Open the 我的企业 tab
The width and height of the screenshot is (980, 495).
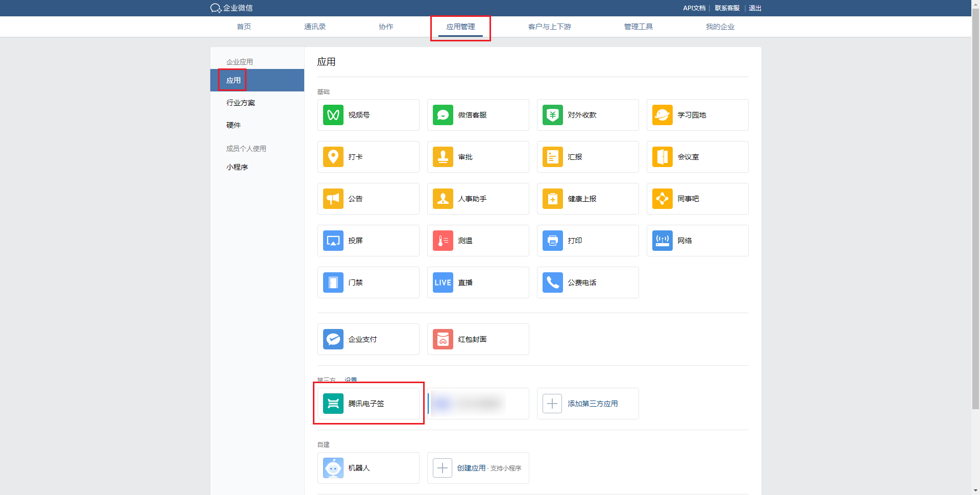click(x=720, y=27)
